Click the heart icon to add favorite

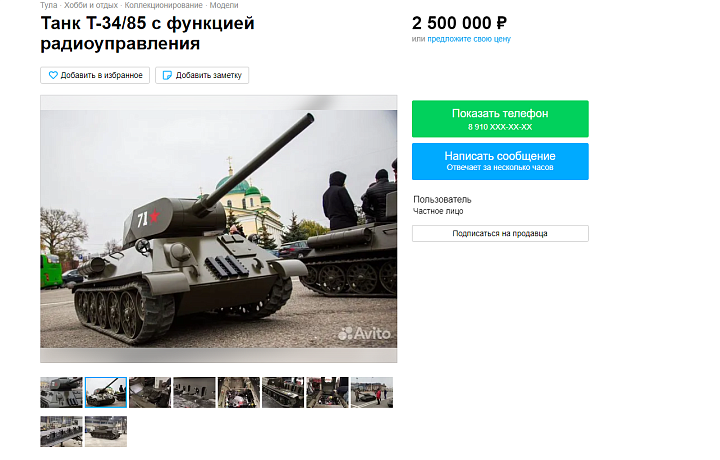click(53, 75)
